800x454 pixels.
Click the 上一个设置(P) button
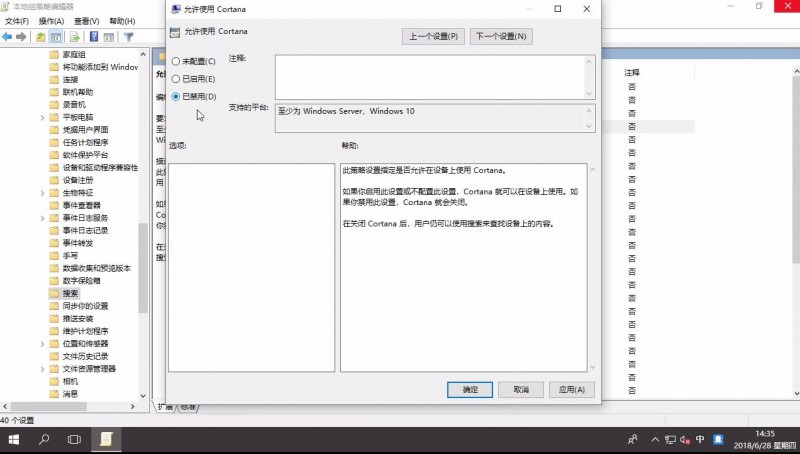(433, 36)
